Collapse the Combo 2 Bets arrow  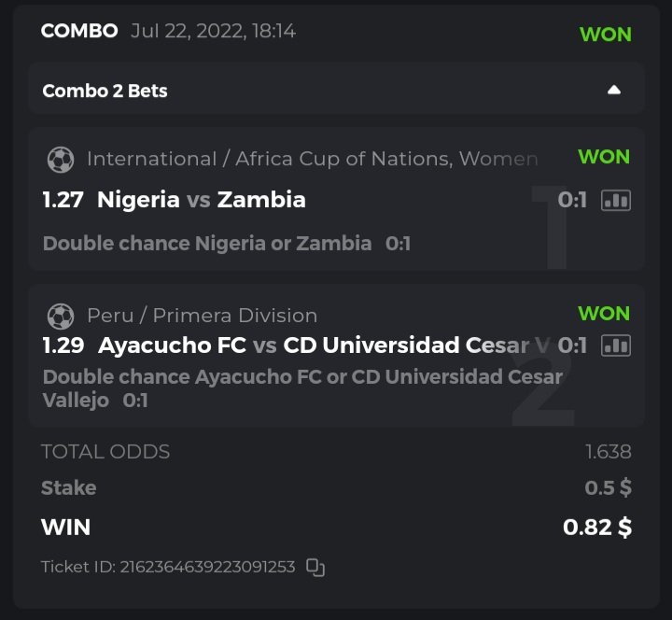tap(613, 91)
